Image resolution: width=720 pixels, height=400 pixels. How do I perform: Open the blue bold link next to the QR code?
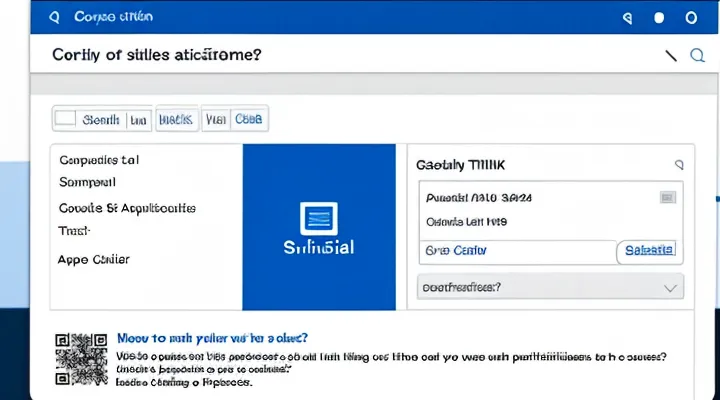212,339
